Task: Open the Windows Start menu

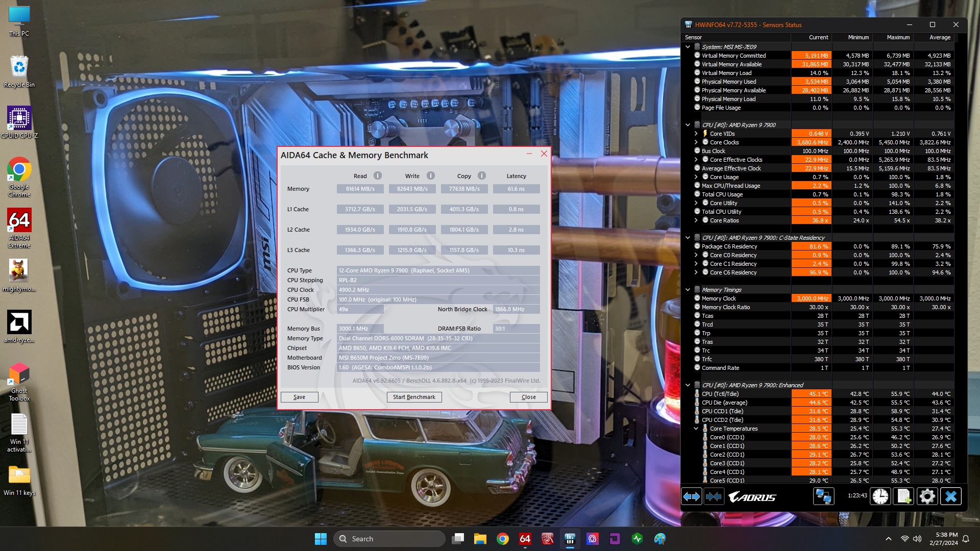Action: click(x=321, y=539)
